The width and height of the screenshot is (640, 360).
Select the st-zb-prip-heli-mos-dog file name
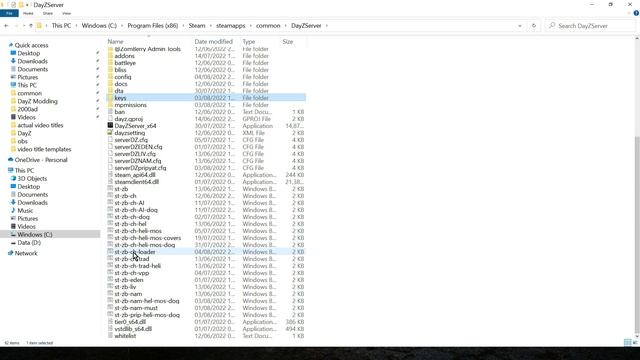click(x=147, y=315)
